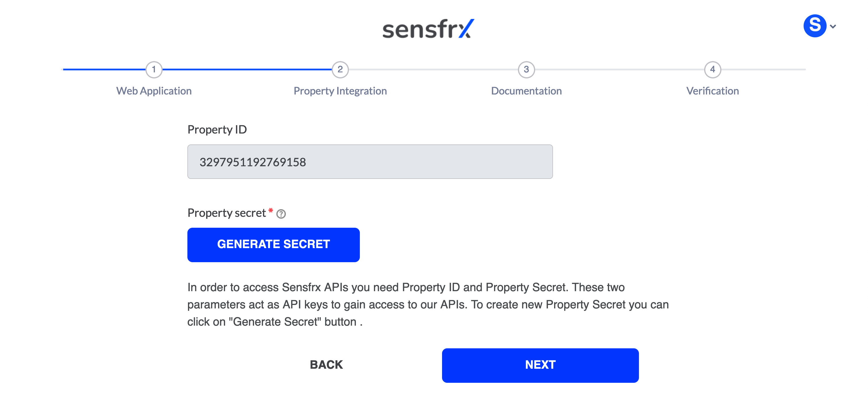Click step 3 circle in progress bar
Image resolution: width=868 pixels, height=398 pixels.
pos(526,70)
